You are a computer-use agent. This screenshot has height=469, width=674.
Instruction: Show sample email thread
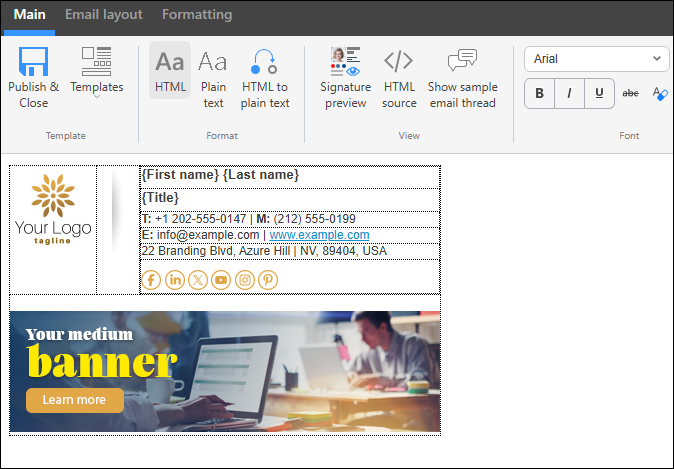[463, 78]
